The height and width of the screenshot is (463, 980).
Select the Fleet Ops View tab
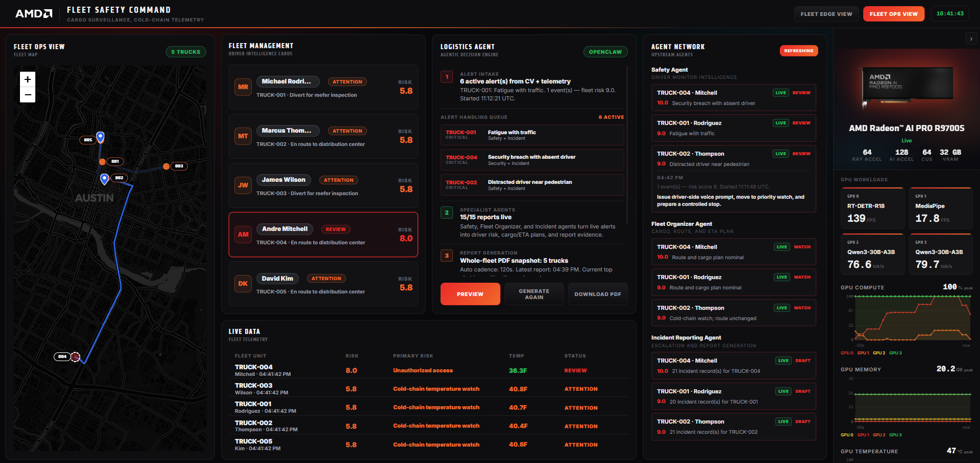894,14
